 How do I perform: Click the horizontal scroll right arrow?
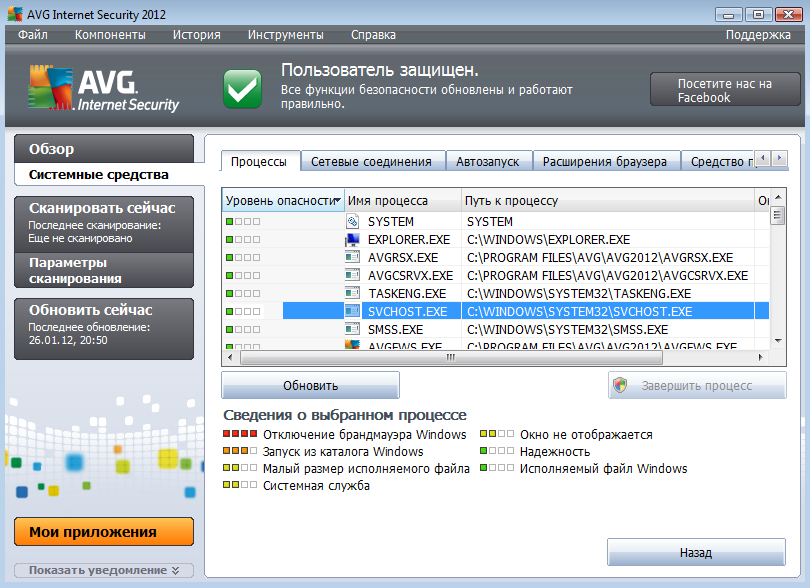point(760,357)
